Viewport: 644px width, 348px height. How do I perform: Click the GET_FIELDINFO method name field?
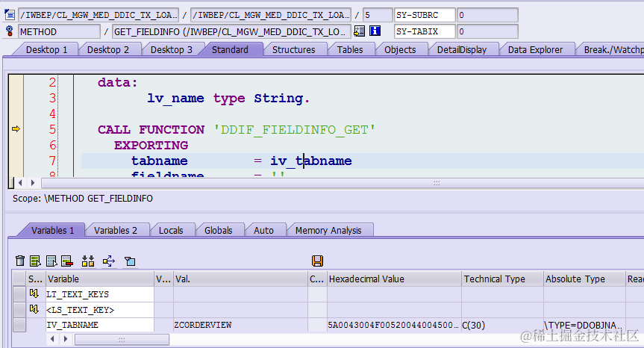[231, 31]
